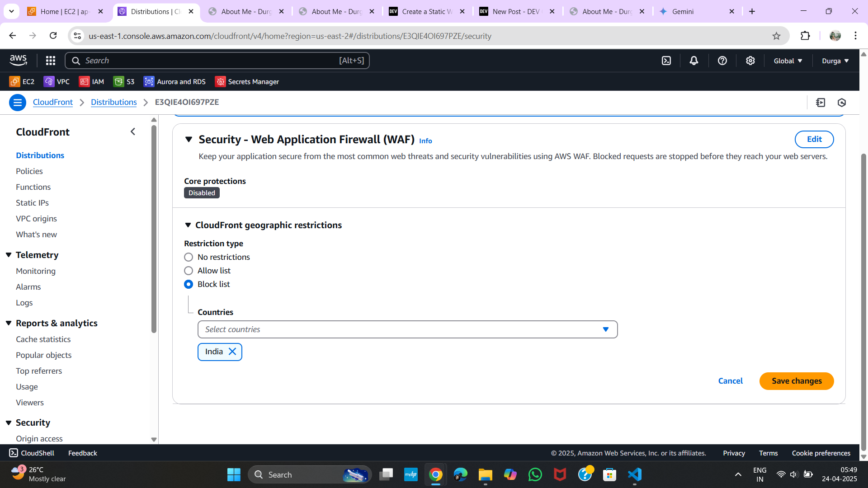
Task: Open Distributions in the sidebar
Action: 40,155
